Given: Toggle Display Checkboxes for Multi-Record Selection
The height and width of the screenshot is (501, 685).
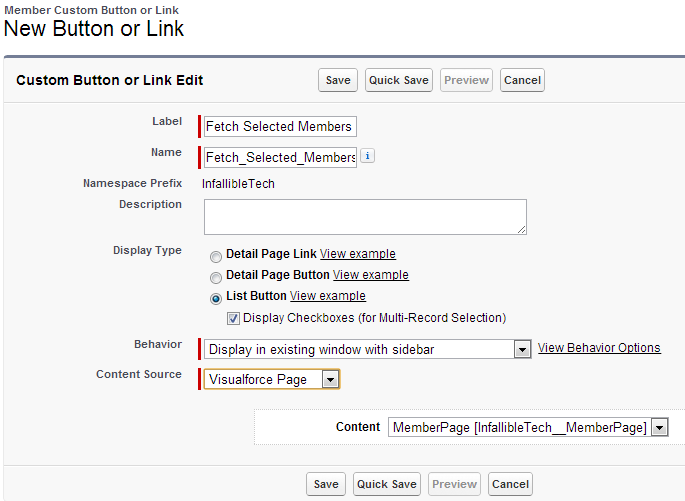Looking at the screenshot, I should coord(233,318).
